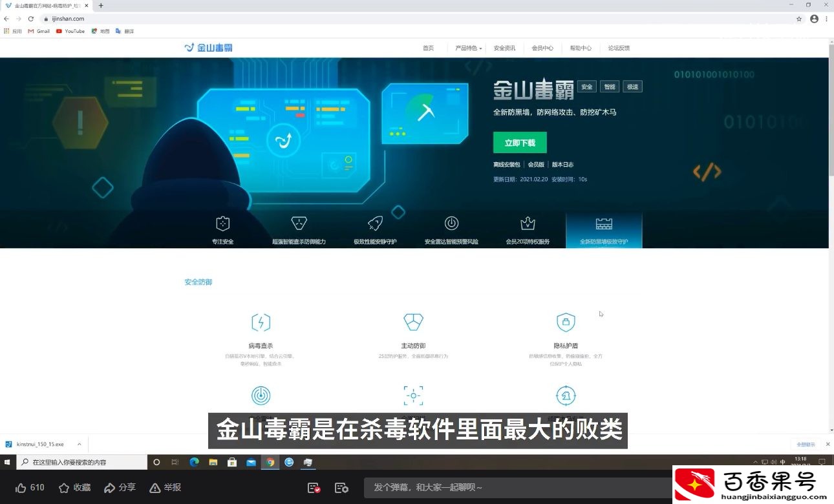Go to 首页 in site navigation
Screen dimensions: 834x504
coord(428,48)
